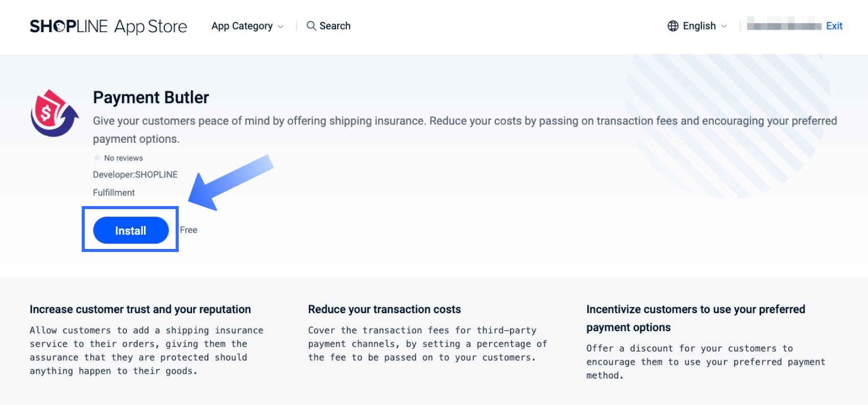
Task: Click the review star icon
Action: point(97,158)
